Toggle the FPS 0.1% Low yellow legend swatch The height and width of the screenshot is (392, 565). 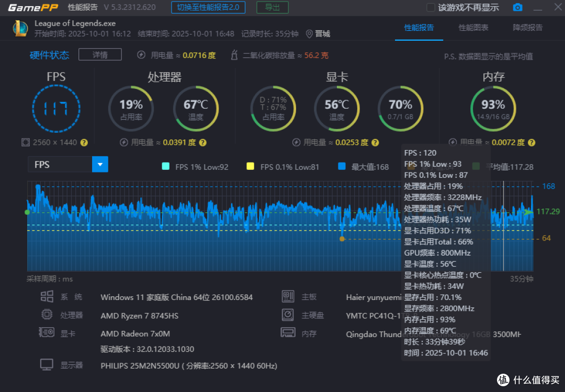[x=251, y=166]
